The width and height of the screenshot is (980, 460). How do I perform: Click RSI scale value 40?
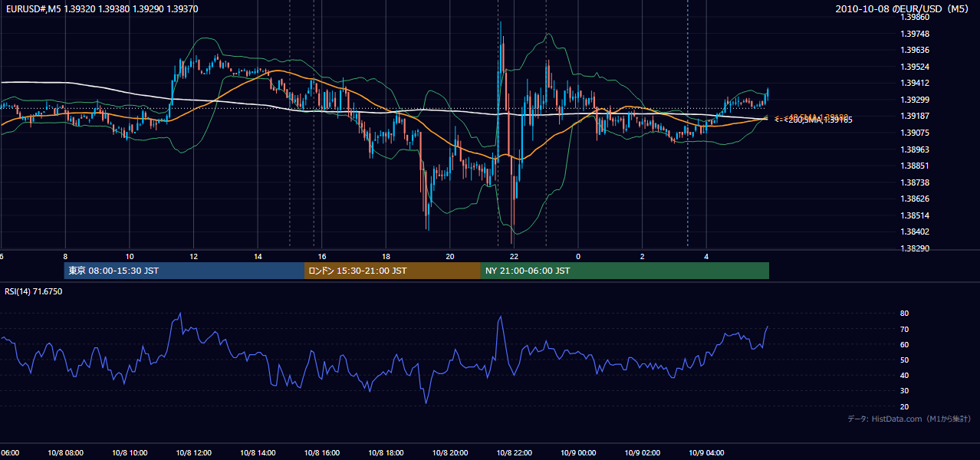(904, 375)
